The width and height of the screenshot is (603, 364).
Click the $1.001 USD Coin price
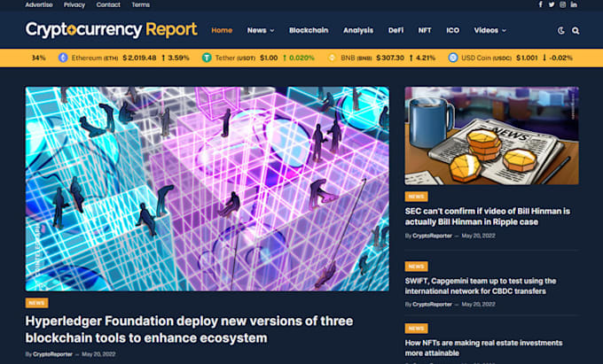527,58
